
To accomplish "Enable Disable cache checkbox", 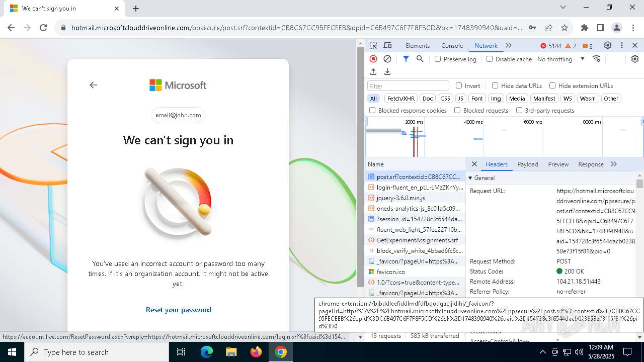I will 490,59.
